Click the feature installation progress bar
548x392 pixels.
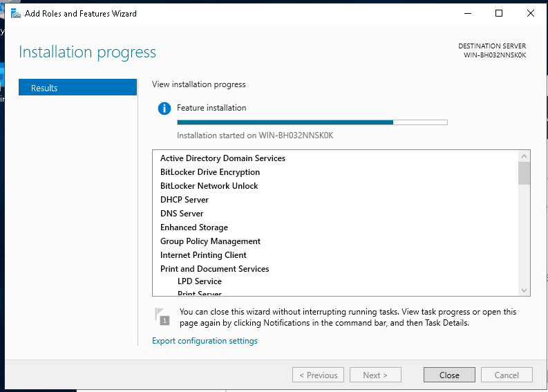[312, 122]
